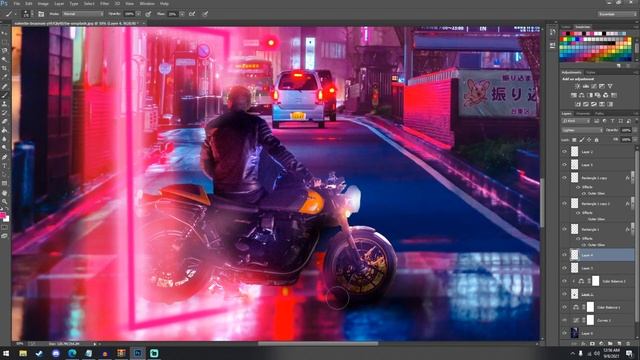Show the Curves 1 adjustment layer

[564, 320]
